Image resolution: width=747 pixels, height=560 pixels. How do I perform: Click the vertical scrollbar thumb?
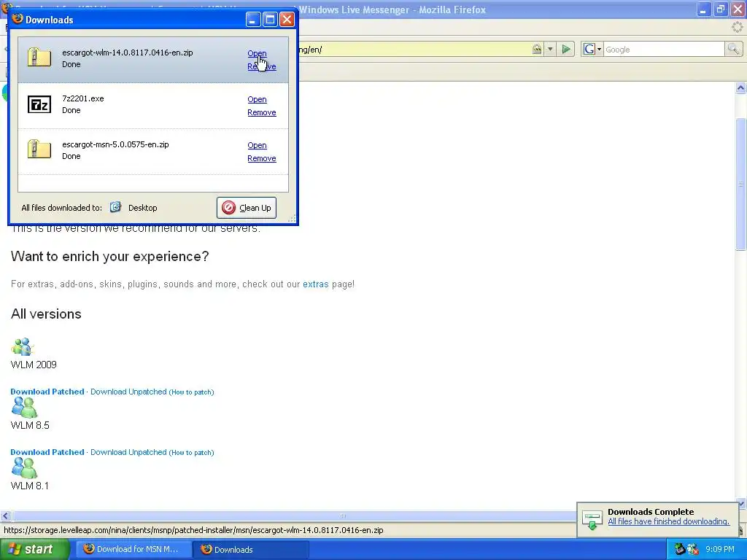[x=740, y=184]
